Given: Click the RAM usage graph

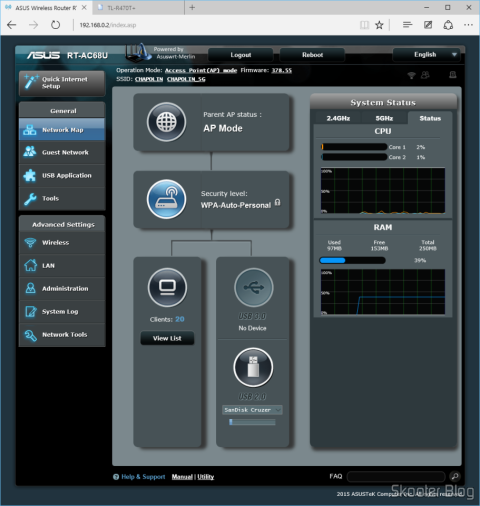Looking at the screenshot, I should pyautogui.click(x=383, y=292).
